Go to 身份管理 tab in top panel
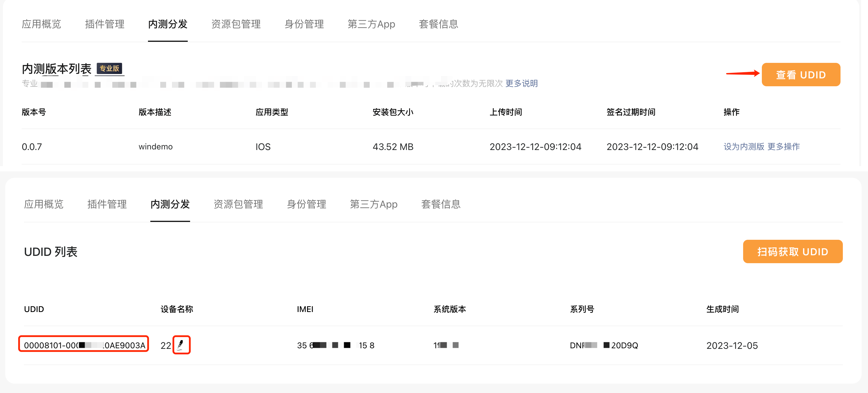The image size is (868, 393). click(304, 24)
